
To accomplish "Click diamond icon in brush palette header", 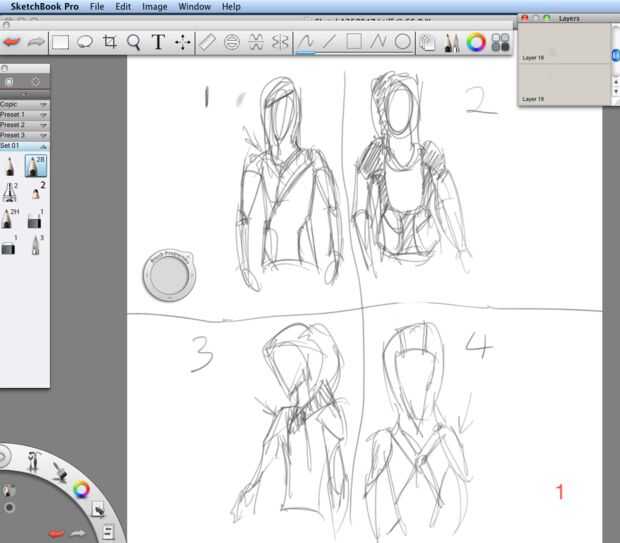I will tap(36, 82).
